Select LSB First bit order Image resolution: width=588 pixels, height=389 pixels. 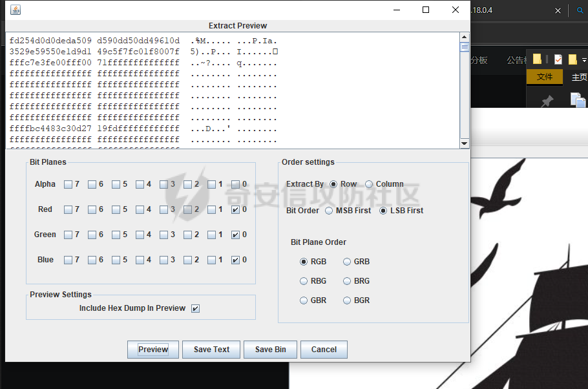tap(383, 211)
